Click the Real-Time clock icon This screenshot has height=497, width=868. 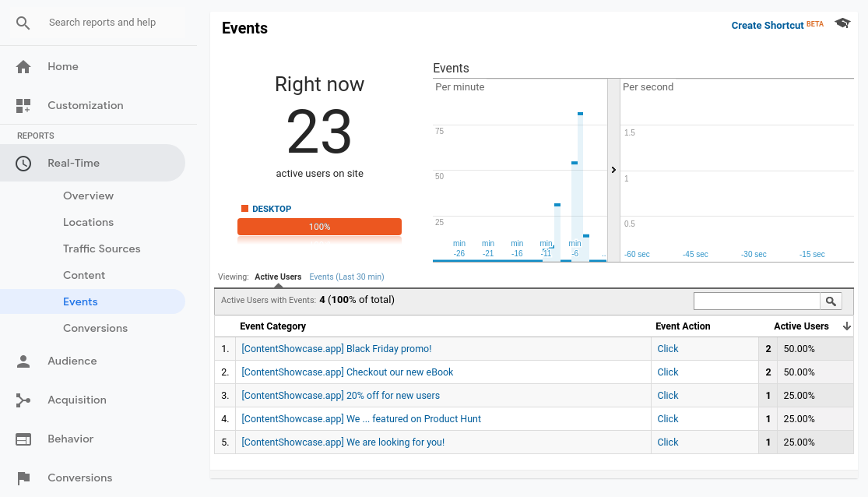coord(23,164)
